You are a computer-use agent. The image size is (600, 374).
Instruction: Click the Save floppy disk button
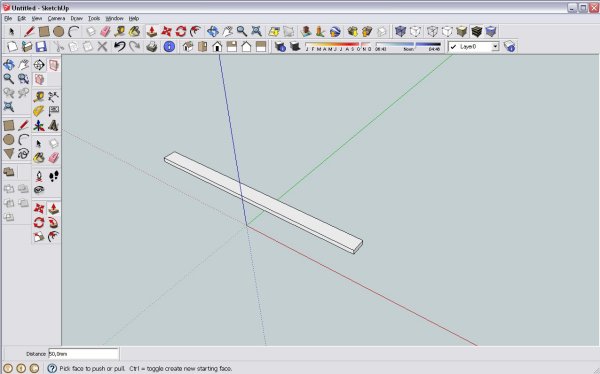[x=41, y=47]
